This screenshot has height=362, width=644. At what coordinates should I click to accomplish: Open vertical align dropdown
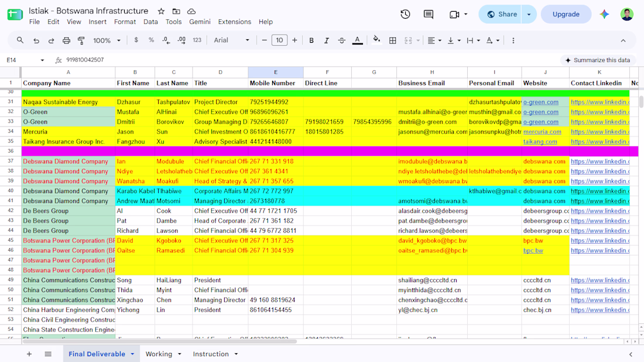click(453, 40)
